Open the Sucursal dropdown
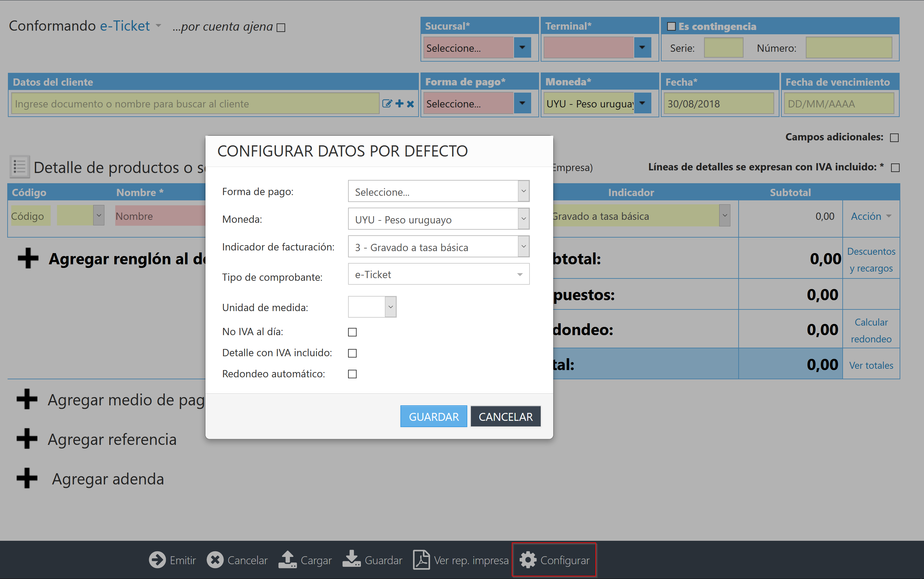Image resolution: width=924 pixels, height=579 pixels. coord(523,47)
